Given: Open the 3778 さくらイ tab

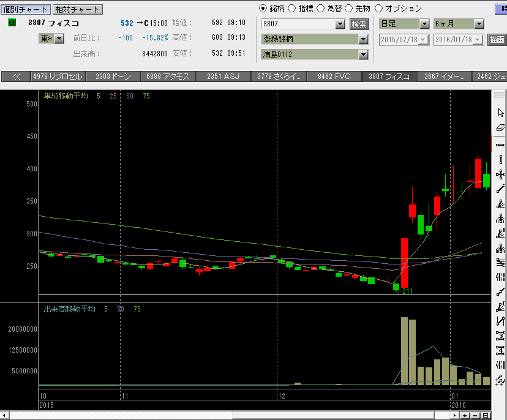Looking at the screenshot, I should coord(279,77).
